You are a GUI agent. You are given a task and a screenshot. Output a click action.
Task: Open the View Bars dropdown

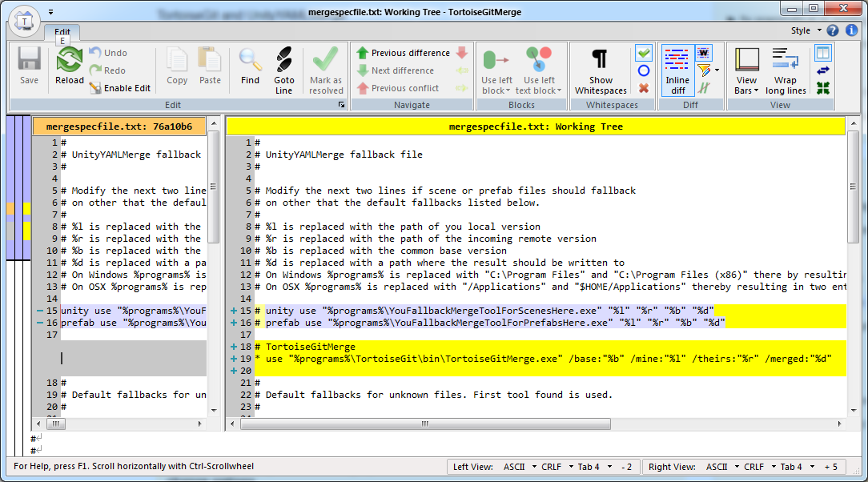746,70
